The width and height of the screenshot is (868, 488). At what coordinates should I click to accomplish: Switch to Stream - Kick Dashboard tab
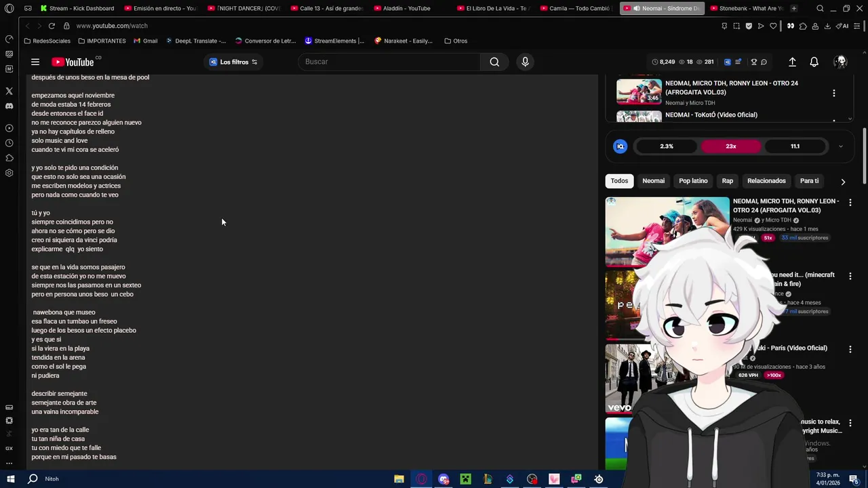(x=76, y=8)
